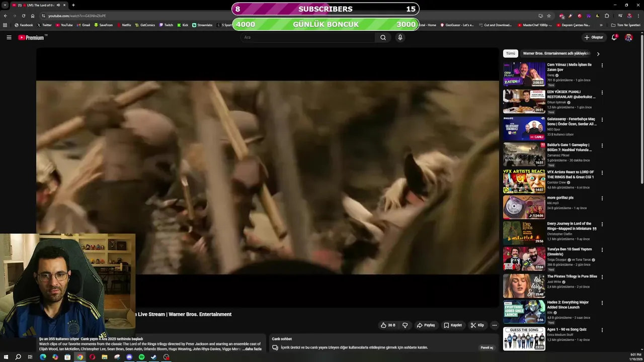
Task: Open VFX Artists React video thumbnail
Action: click(524, 181)
